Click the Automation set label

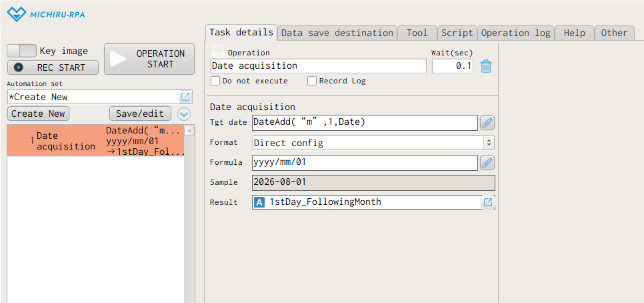pyautogui.click(x=35, y=83)
